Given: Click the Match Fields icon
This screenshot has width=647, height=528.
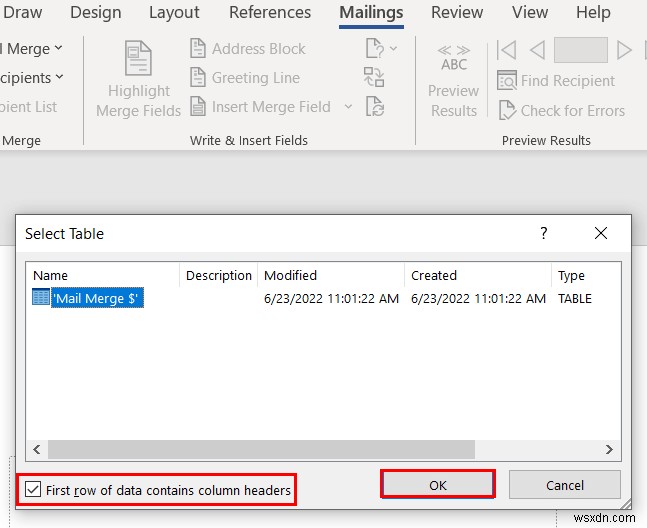Looking at the screenshot, I should (374, 77).
